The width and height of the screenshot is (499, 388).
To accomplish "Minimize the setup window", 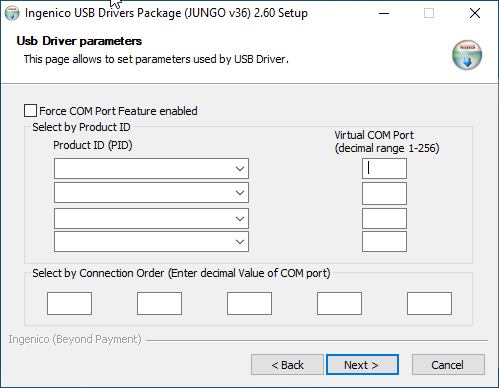I will pyautogui.click(x=384, y=13).
